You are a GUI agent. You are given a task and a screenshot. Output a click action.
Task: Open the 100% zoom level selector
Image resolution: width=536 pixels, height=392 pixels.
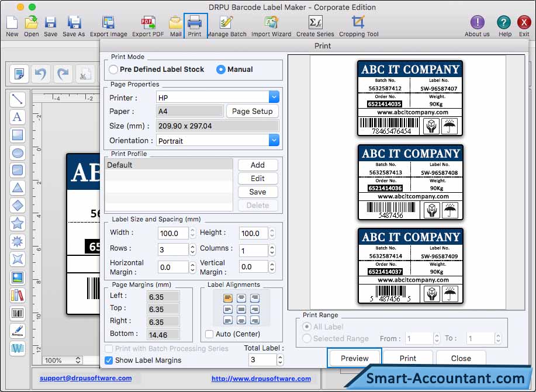(x=62, y=360)
